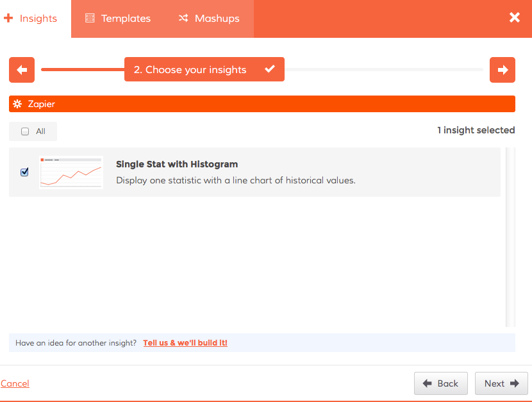Click the plus icon beside Insights
The image size is (532, 402).
(8, 18)
